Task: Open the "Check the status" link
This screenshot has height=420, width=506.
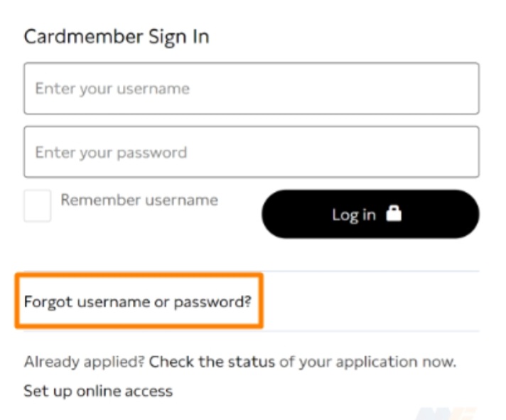Action: (212, 362)
